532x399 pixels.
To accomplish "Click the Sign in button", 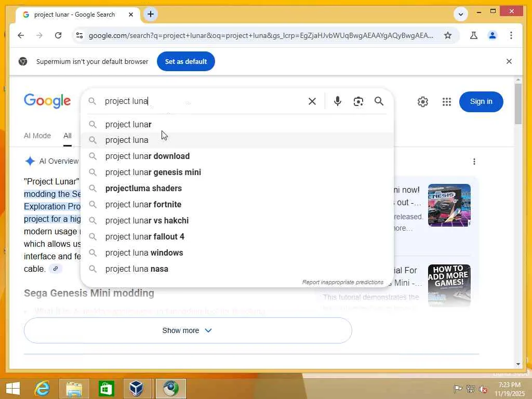I will 481,101.
